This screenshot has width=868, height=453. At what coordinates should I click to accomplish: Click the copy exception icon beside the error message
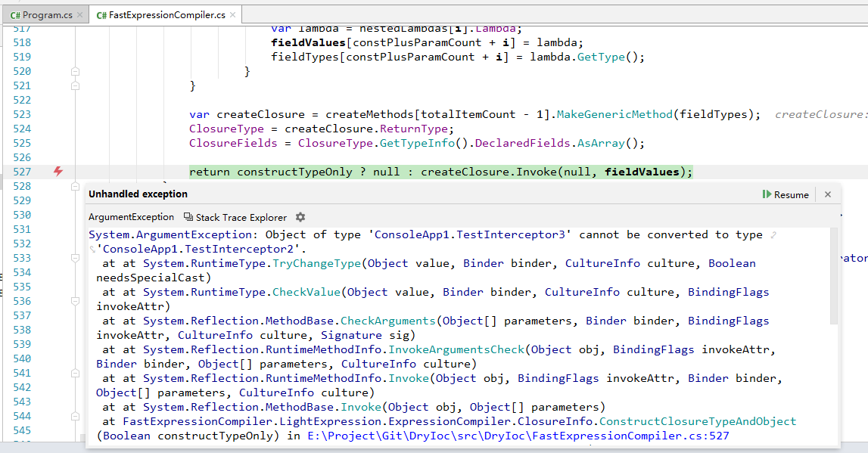[x=187, y=217]
